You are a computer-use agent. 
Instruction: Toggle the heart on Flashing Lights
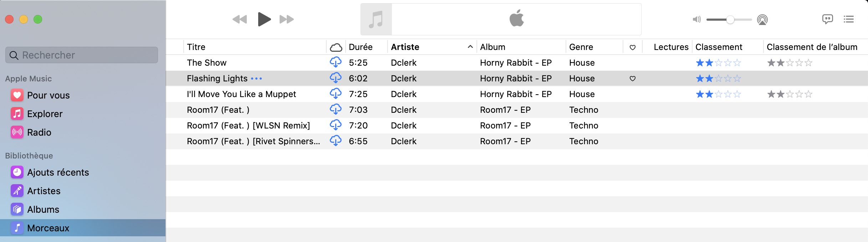point(632,79)
